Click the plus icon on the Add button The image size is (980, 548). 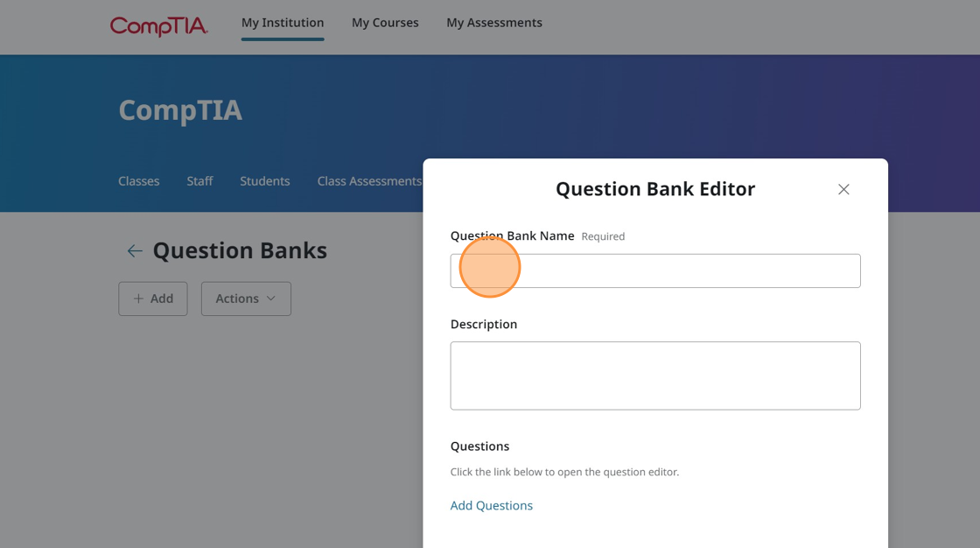pos(138,299)
